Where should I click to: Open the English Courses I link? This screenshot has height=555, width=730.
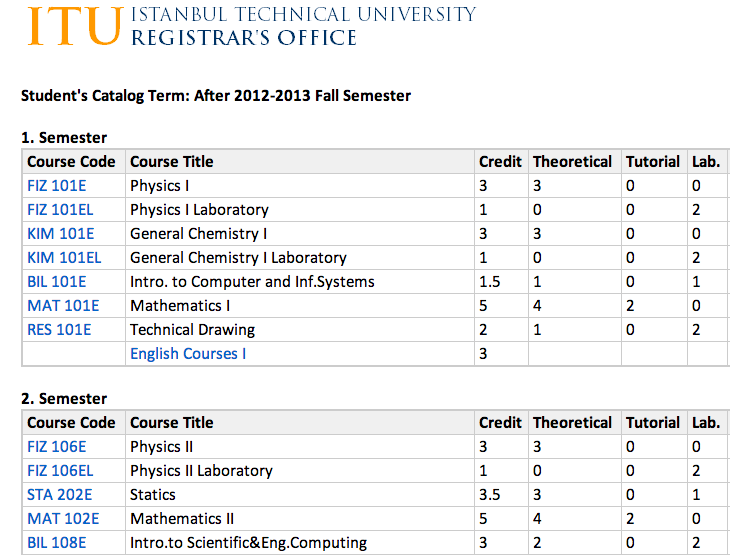tap(188, 354)
